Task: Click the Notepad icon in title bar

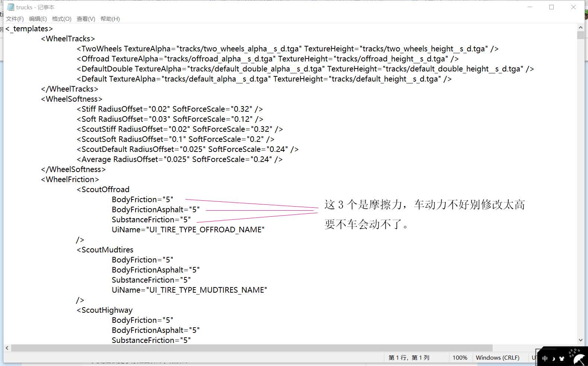Action: (x=10, y=7)
